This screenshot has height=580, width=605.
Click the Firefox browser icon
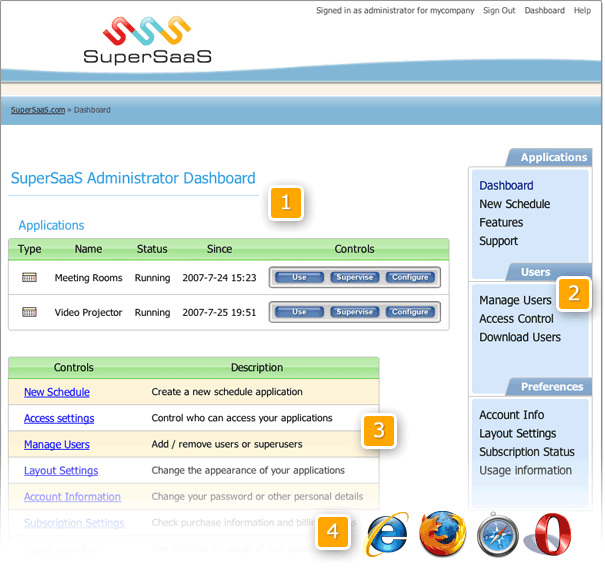(x=442, y=534)
